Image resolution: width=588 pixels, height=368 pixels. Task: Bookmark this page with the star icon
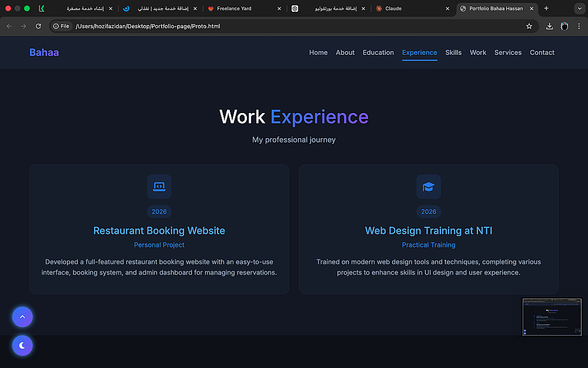tap(529, 26)
